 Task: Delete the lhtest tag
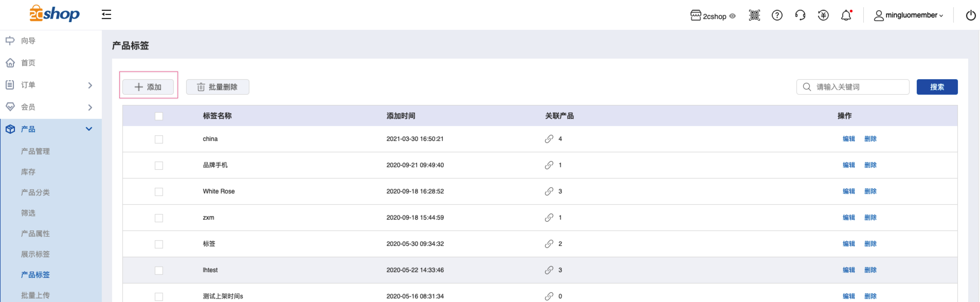(870, 270)
